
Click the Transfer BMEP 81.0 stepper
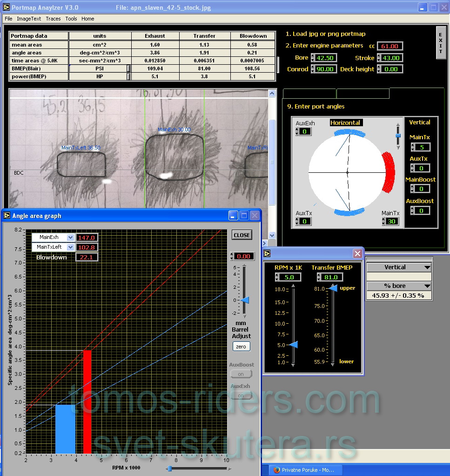point(319,277)
